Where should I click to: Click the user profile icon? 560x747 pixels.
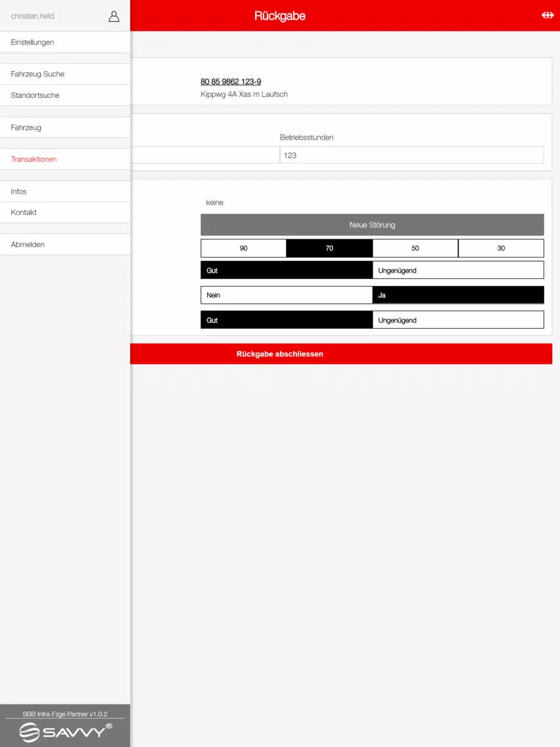click(114, 16)
